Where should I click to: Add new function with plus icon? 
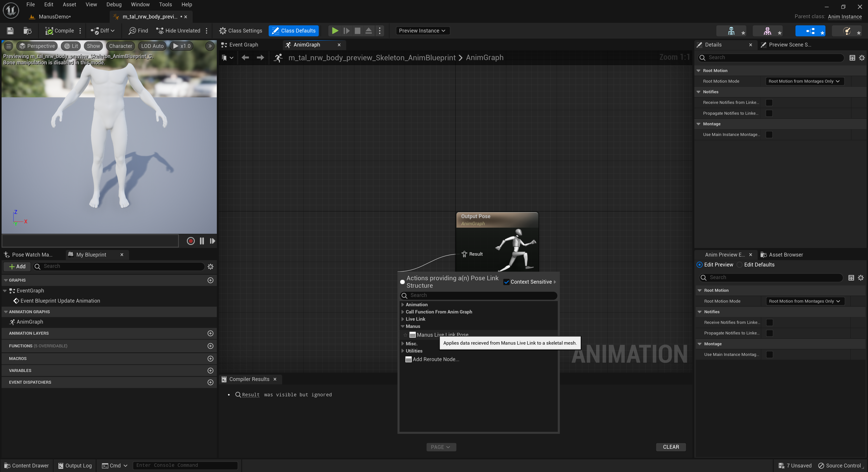point(210,346)
